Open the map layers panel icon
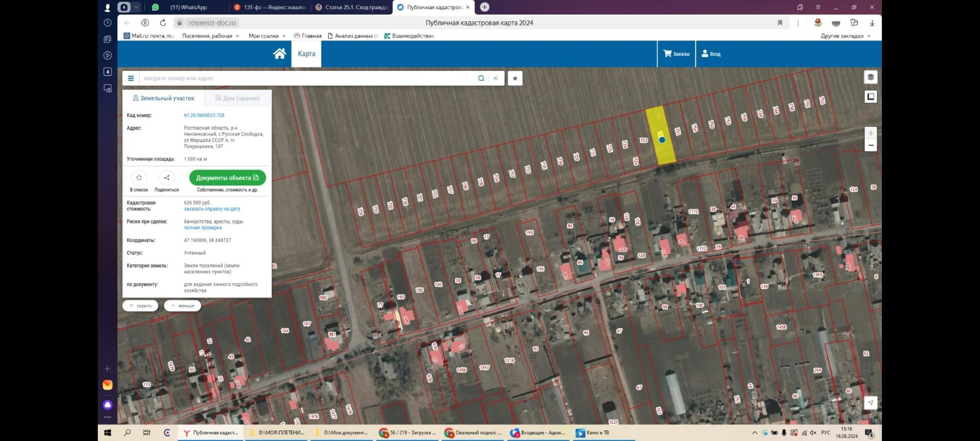Image resolution: width=980 pixels, height=441 pixels. (870, 77)
